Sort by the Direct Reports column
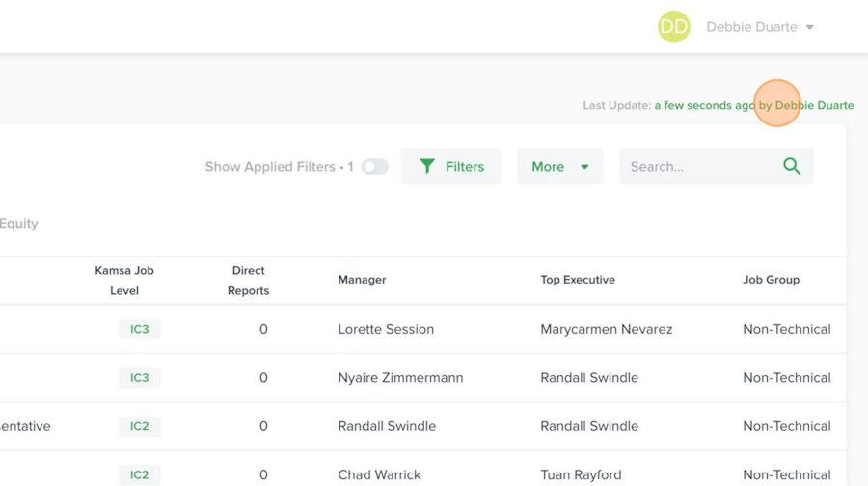 coord(248,281)
